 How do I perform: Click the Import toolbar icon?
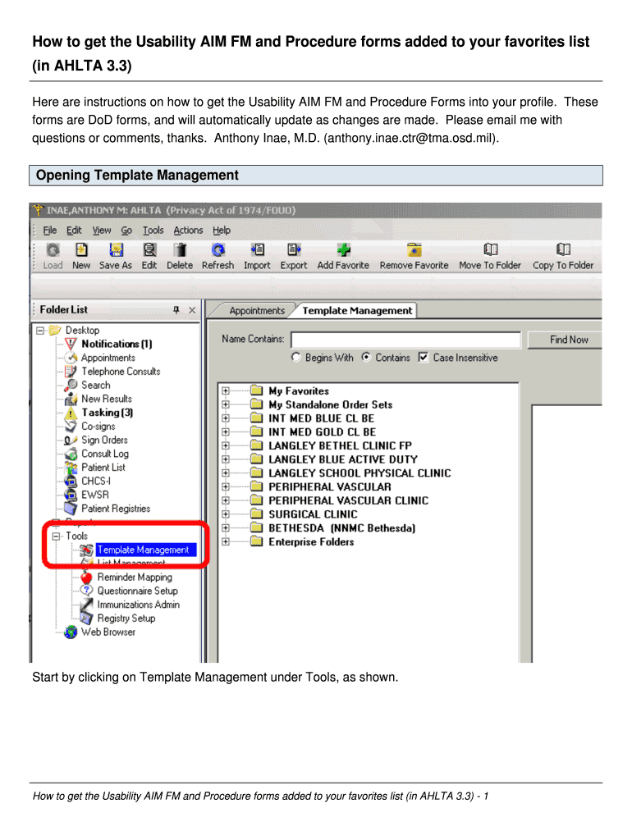257,250
